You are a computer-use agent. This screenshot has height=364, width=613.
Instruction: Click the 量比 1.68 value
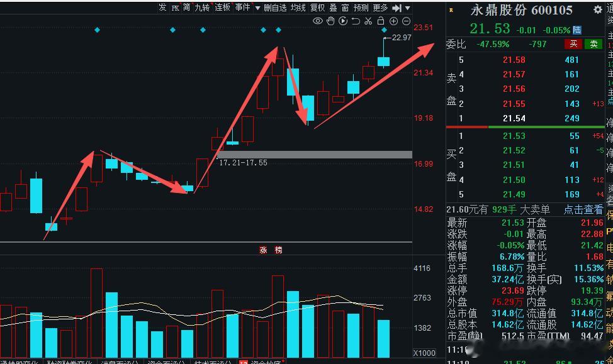[x=595, y=256]
